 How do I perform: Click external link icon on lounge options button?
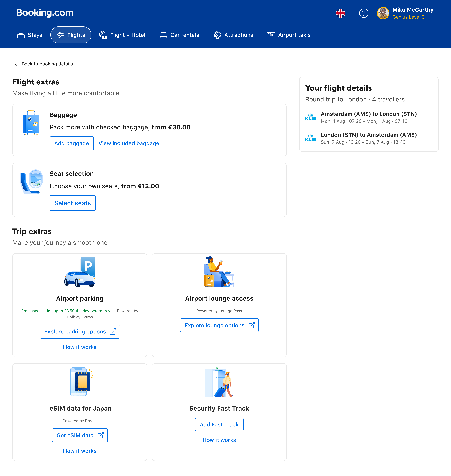coord(251,325)
